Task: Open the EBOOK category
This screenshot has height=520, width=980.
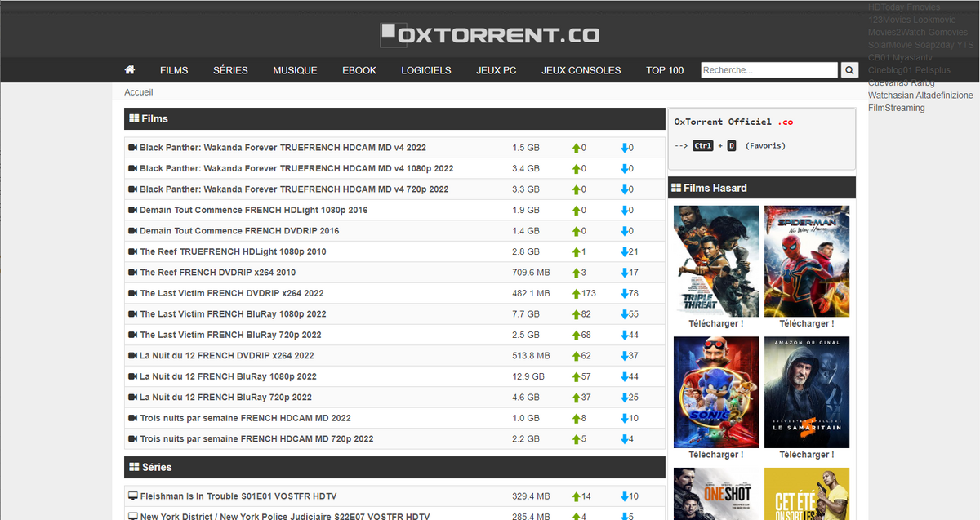Action: pos(359,70)
